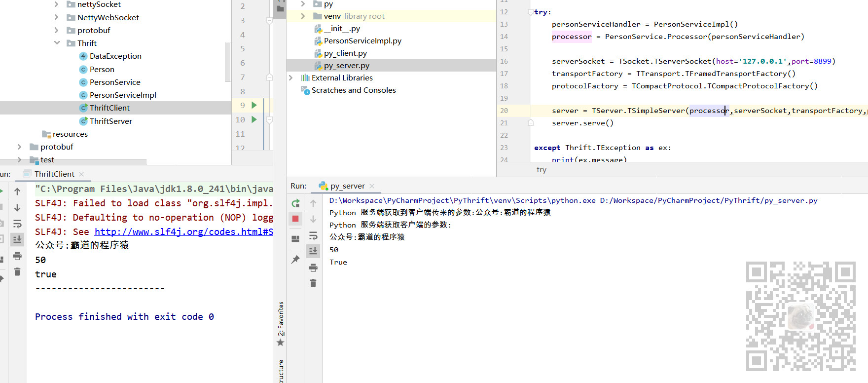Stop the running py_server process

pos(295,219)
